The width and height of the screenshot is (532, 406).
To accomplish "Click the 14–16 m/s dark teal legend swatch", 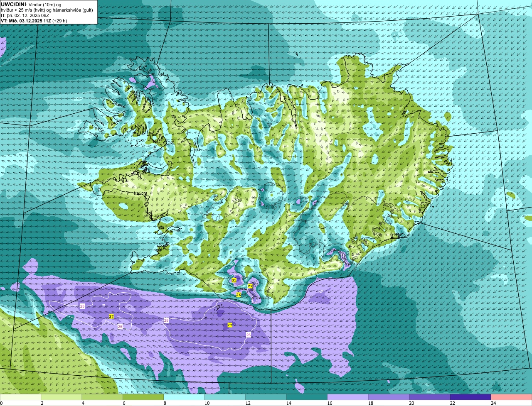I will (307, 397).
